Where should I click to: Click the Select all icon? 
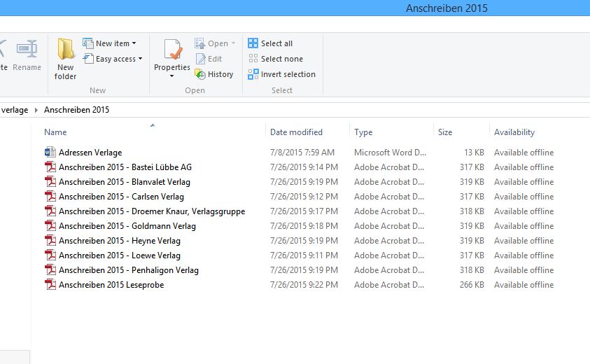pyautogui.click(x=253, y=43)
